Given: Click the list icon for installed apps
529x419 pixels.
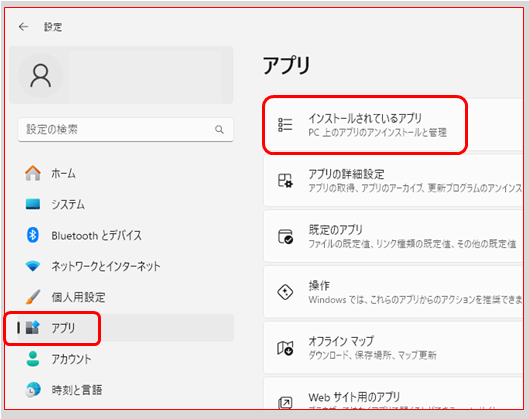Looking at the screenshot, I should pos(285,125).
